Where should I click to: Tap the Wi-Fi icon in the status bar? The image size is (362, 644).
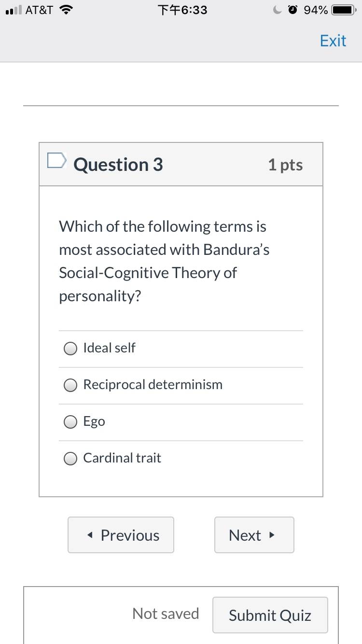[65, 10]
